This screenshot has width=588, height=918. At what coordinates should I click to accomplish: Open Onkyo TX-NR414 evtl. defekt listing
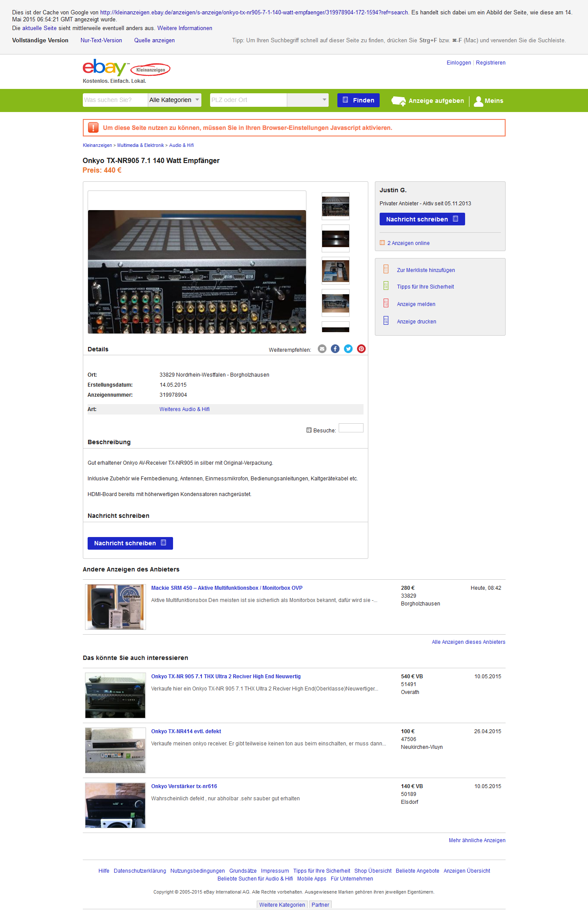point(186,731)
